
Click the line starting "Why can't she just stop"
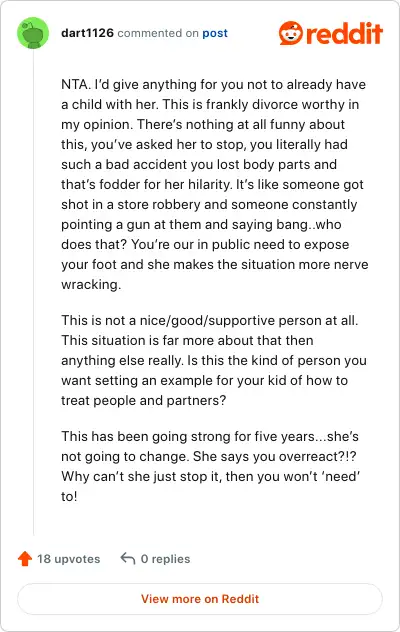coord(210,476)
